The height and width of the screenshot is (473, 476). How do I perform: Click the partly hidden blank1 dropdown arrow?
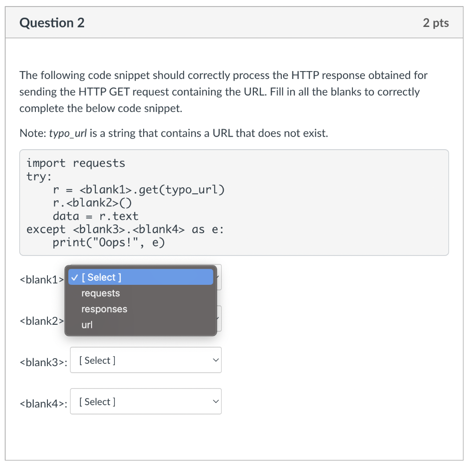[x=219, y=277]
